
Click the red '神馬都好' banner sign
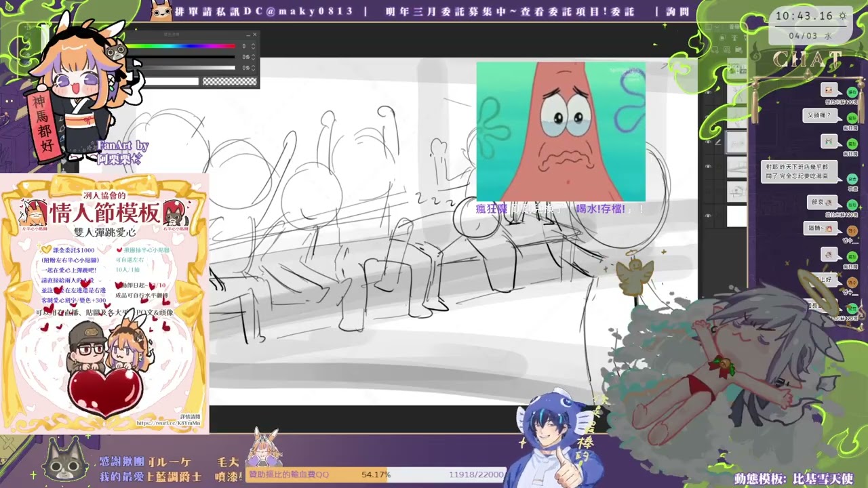click(46, 126)
